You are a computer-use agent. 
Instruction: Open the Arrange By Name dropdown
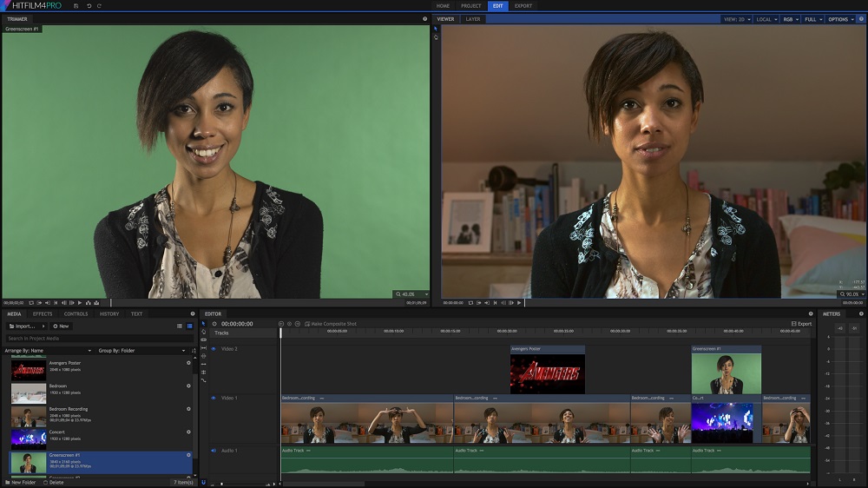48,351
